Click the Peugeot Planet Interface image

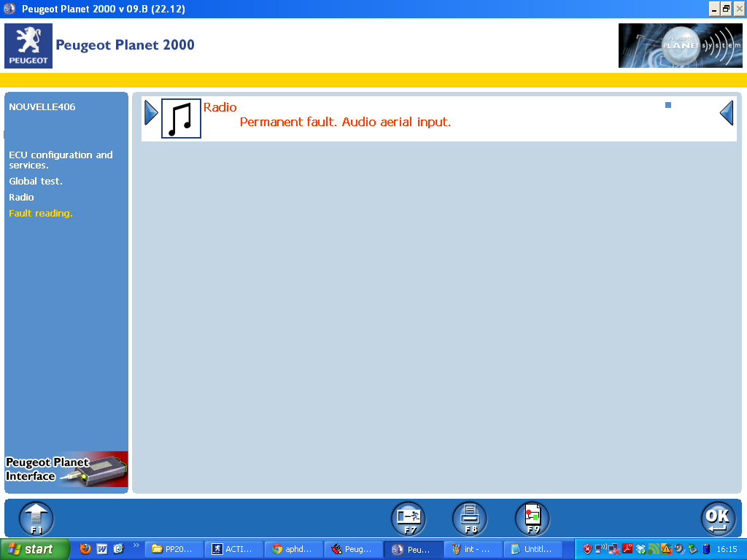coord(66,470)
